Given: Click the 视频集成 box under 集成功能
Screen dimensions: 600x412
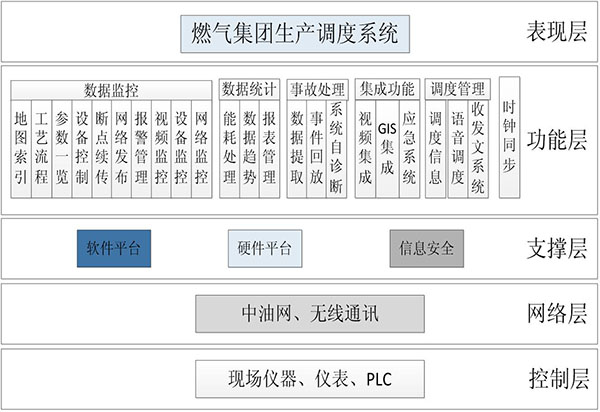Looking at the screenshot, I should [365, 149].
